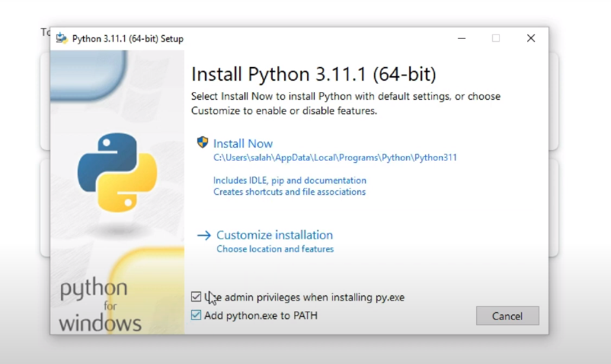Click the disabled maximize button in title bar

coord(496,38)
